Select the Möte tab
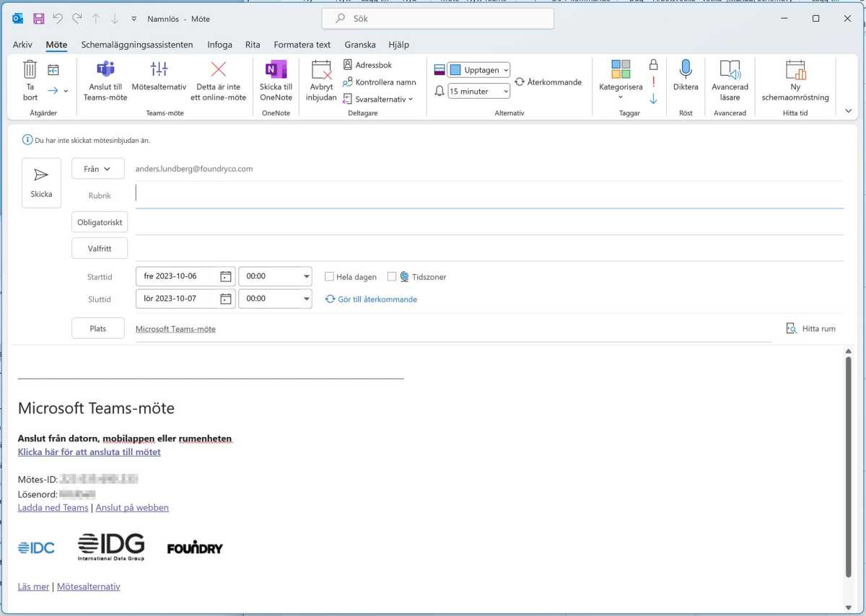The image size is (866, 616). click(x=56, y=45)
